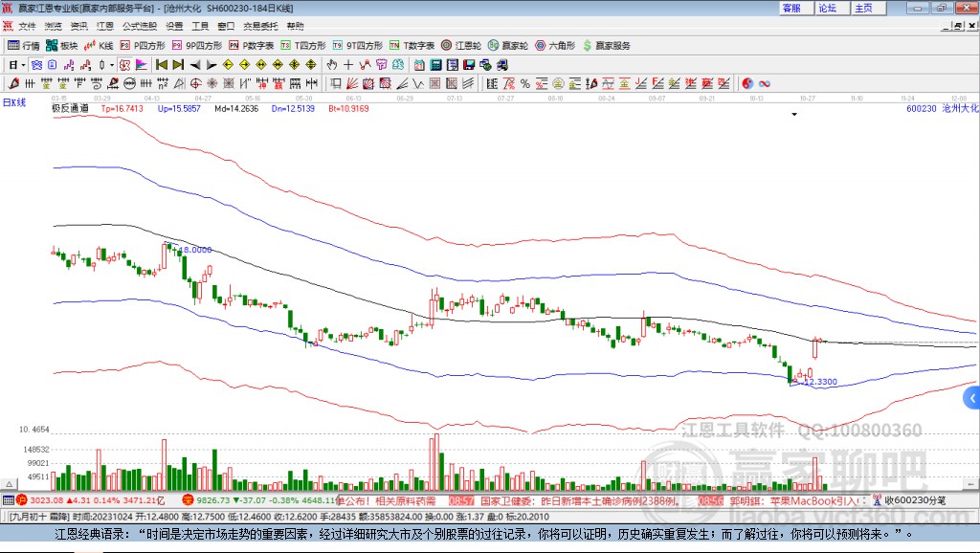This screenshot has height=553, width=980.
Task: Open the 行情 quotes view
Action: [24, 46]
